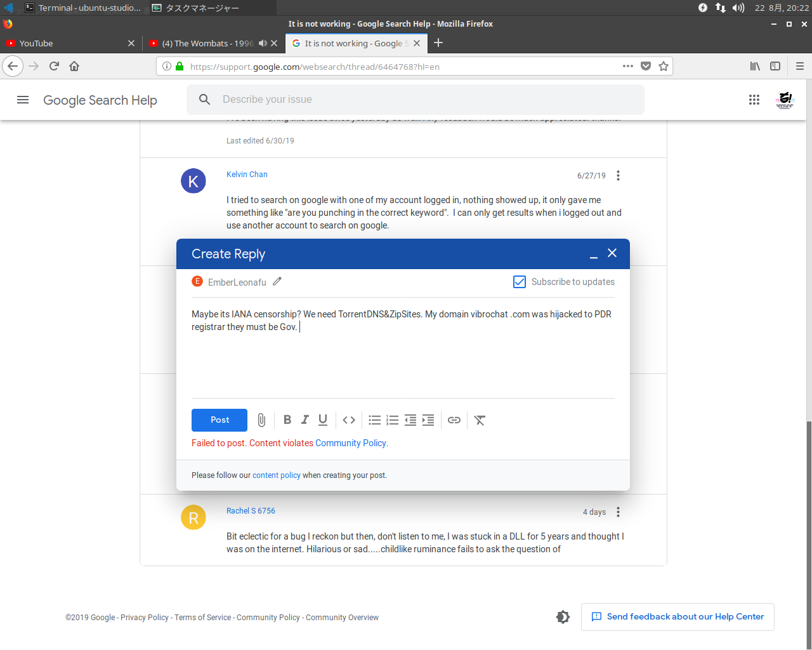The height and width of the screenshot is (650, 812).
Task: Decrease indent in reply editor
Action: tap(410, 420)
